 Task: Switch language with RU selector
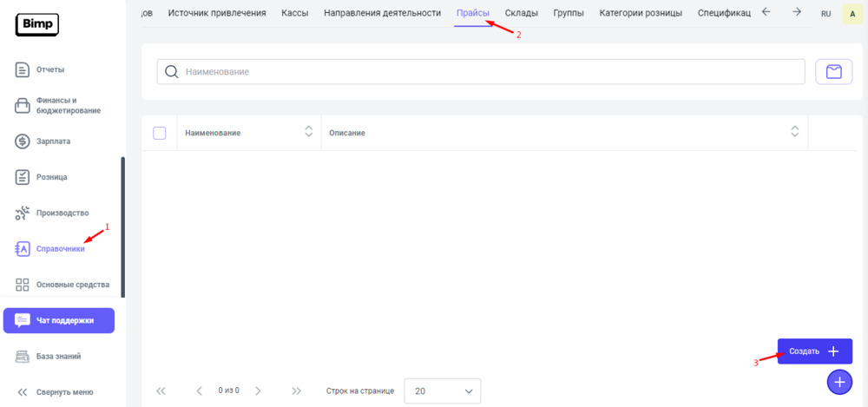[825, 14]
